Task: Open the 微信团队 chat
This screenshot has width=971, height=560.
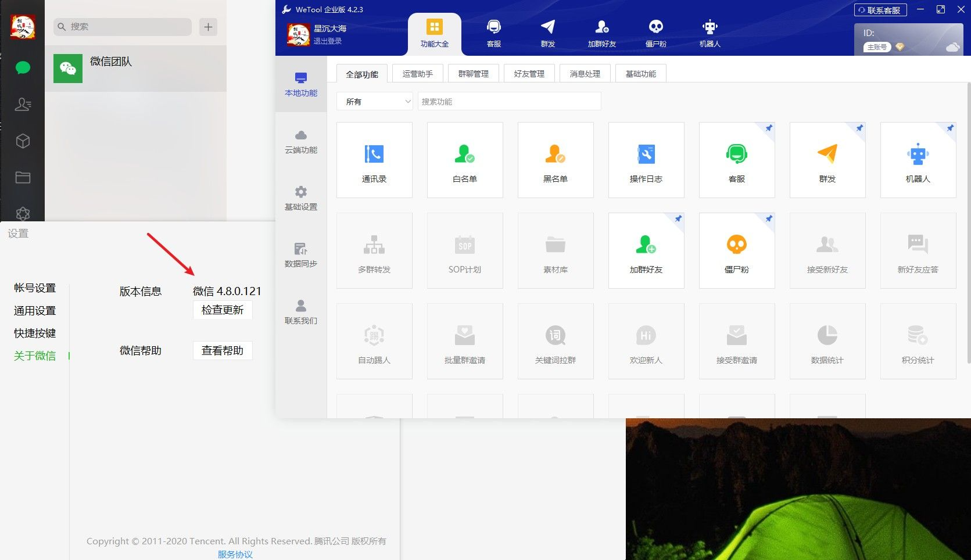Action: pos(135,69)
